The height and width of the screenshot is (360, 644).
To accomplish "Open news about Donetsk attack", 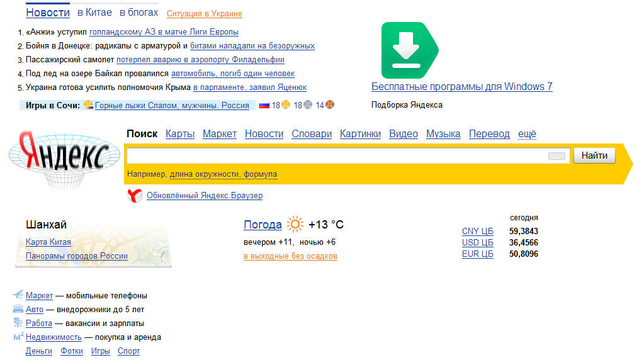I will pos(252,46).
